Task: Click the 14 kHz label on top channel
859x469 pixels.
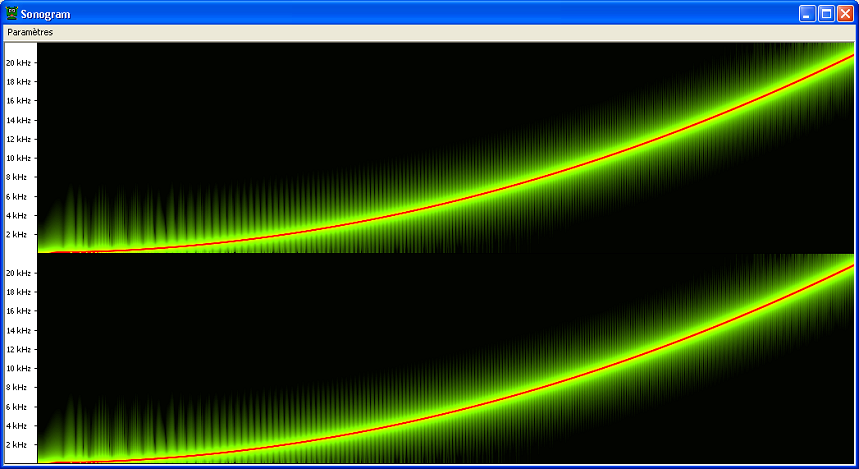Action: pyautogui.click(x=18, y=120)
